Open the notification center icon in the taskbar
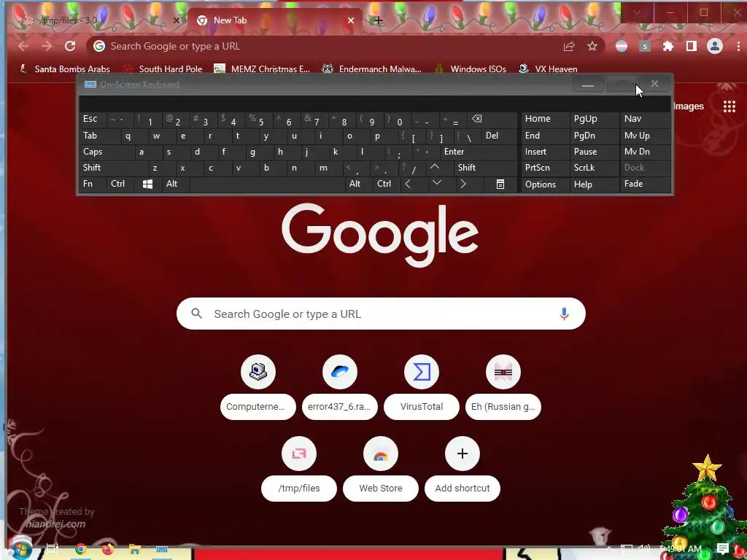Viewport: 747px width, 560px height. 723,549
